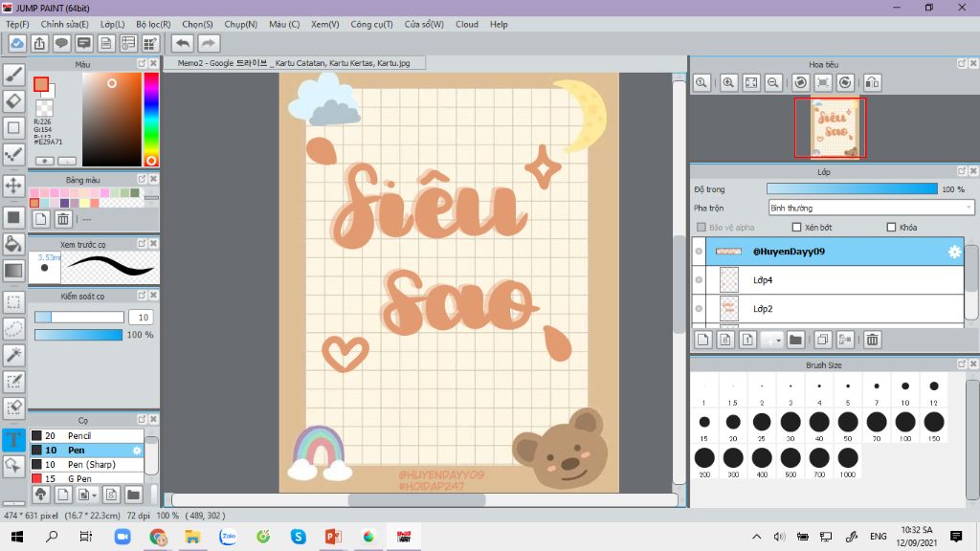The height and width of the screenshot is (551, 980).
Task: Zoom in on the navigator panel
Action: pos(728,82)
